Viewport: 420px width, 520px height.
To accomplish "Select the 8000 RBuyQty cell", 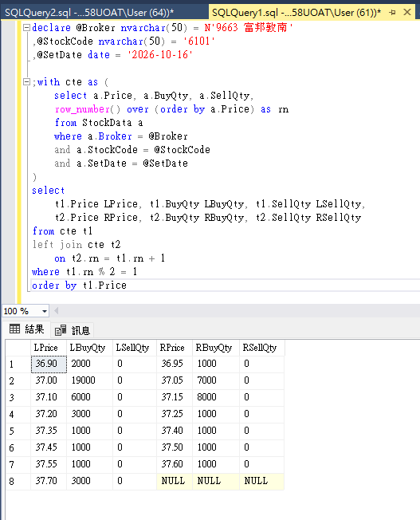I will [216, 397].
